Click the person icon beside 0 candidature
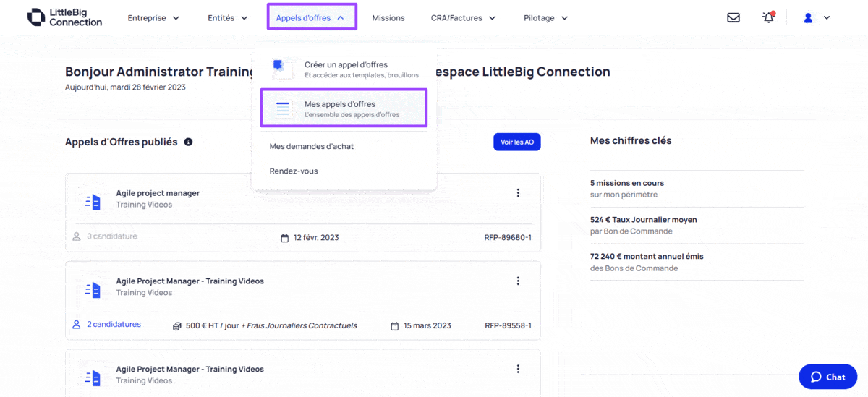The width and height of the screenshot is (868, 397). [x=77, y=236]
